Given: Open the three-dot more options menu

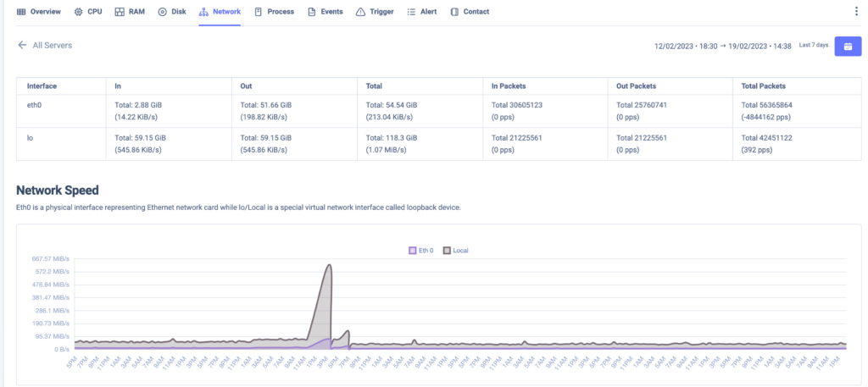Looking at the screenshot, I should pos(857,12).
